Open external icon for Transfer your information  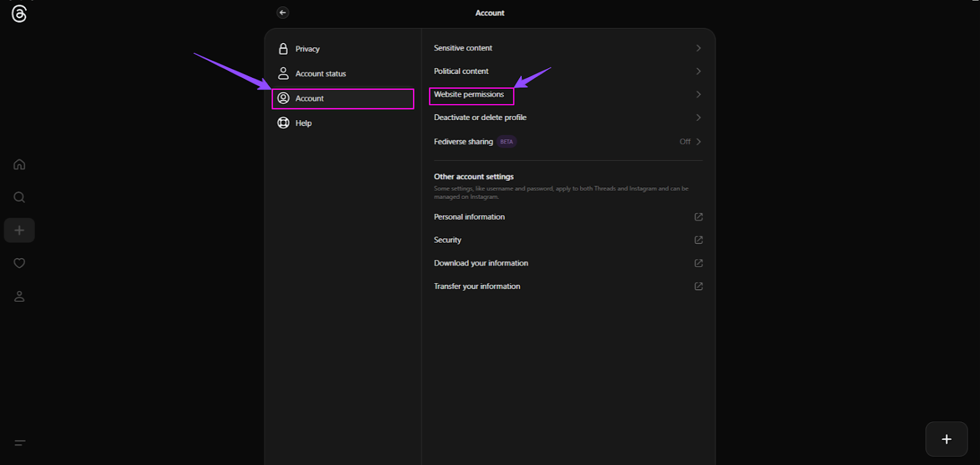(698, 286)
